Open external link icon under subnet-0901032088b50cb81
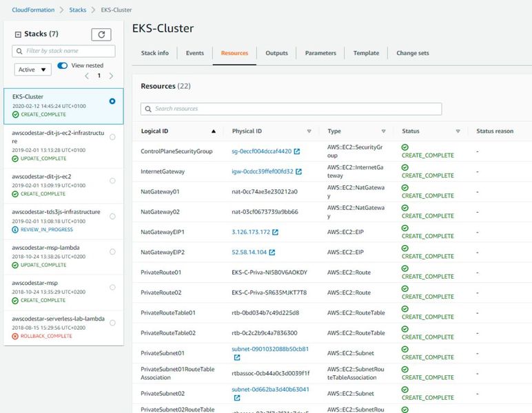 237,357
